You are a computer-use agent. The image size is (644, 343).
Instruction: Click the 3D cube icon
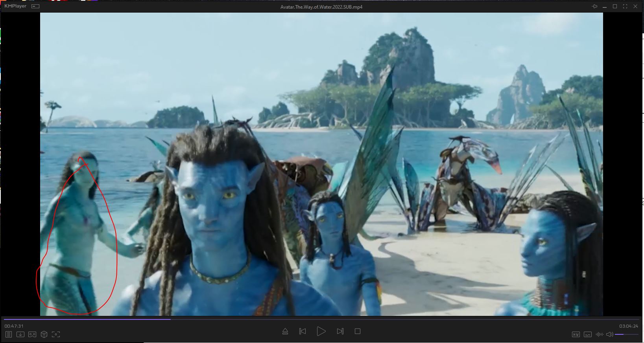pyautogui.click(x=44, y=334)
